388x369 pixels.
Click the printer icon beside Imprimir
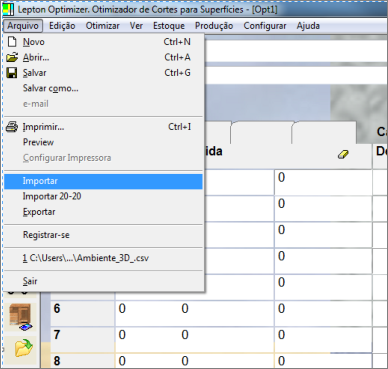[x=12, y=127]
